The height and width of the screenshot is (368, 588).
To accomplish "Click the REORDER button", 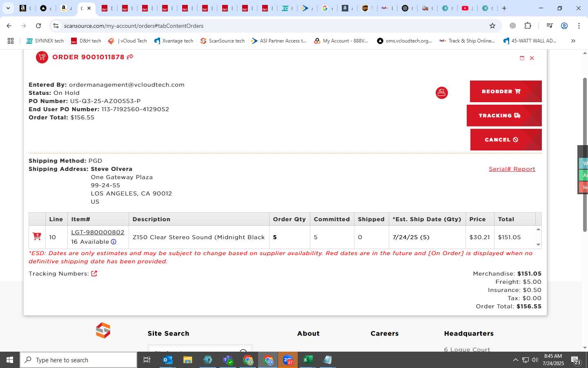I will (x=506, y=91).
